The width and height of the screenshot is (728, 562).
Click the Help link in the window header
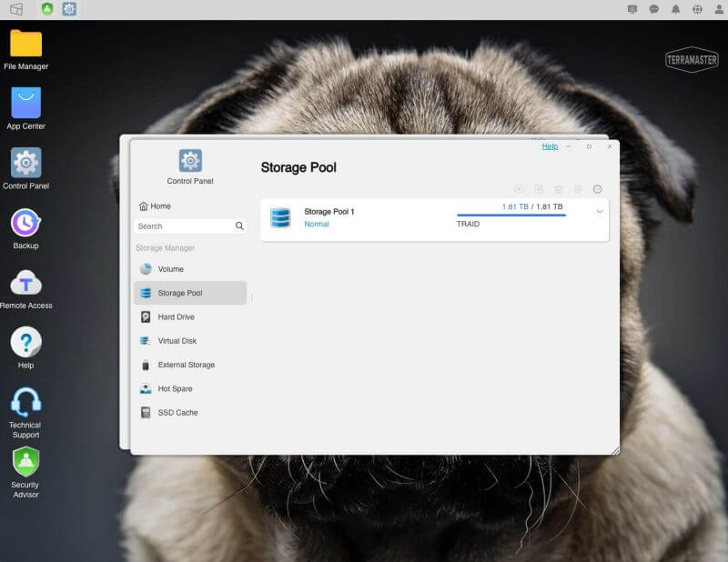[x=550, y=146]
